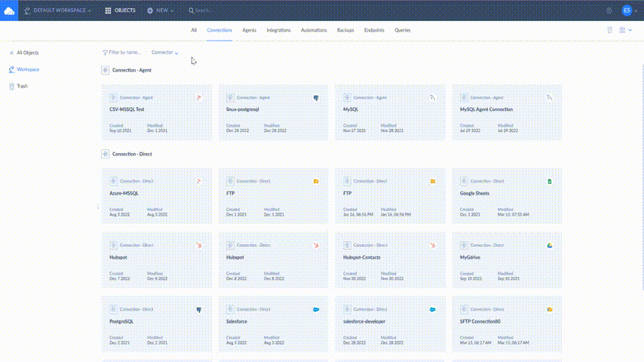Switch to the All tab

194,30
